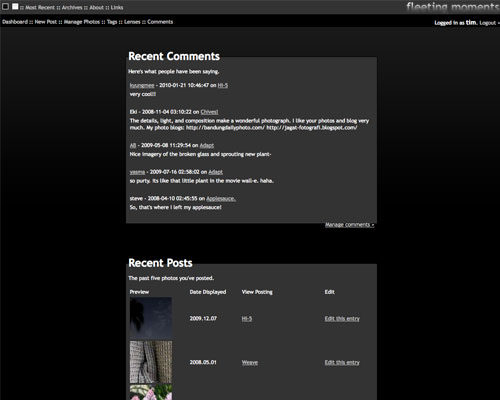Screen dimensions: 500x400
Task: Open commenter koungmee's link
Action: (x=142, y=85)
